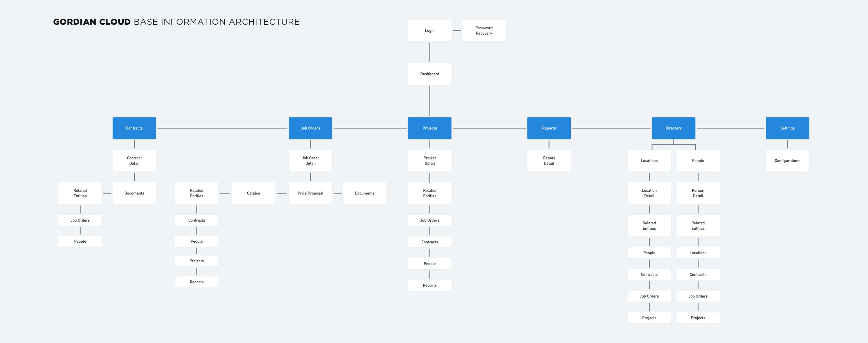Expand the Project Detail branch

pos(430,160)
